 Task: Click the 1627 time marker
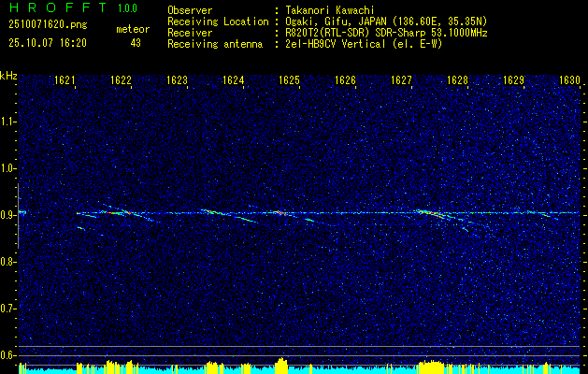pos(401,79)
